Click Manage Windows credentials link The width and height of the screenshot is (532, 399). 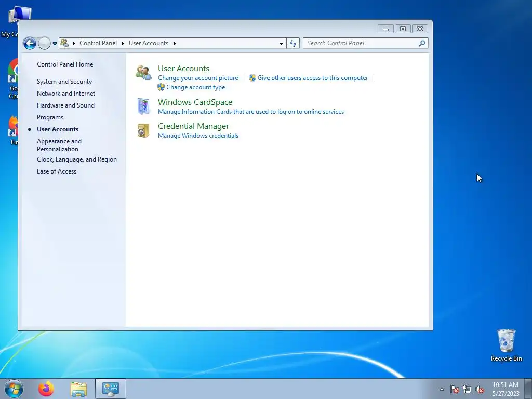pyautogui.click(x=198, y=136)
